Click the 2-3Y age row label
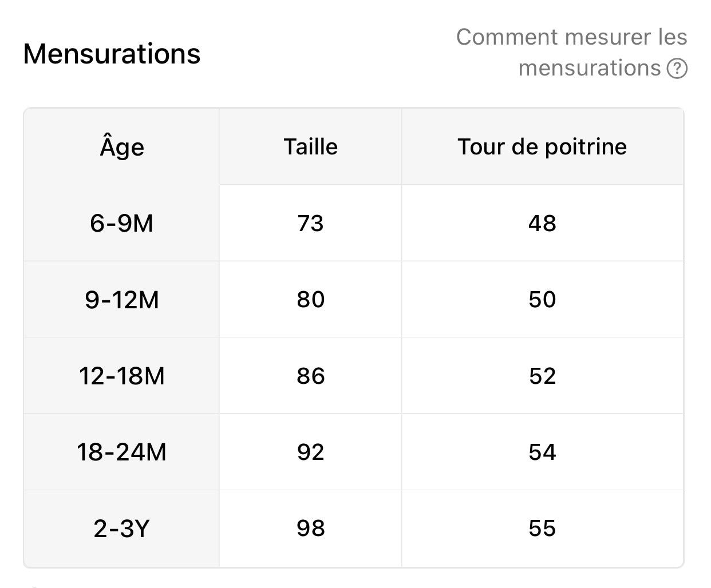Image resolution: width=711 pixels, height=588 pixels. pyautogui.click(x=122, y=529)
